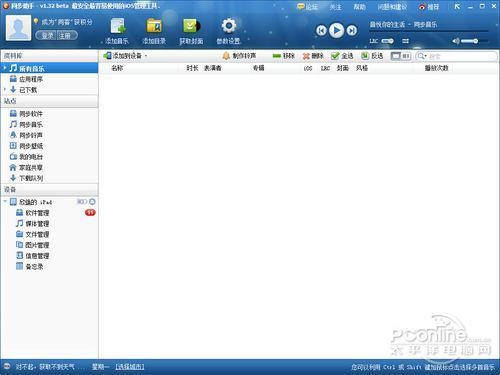The height and width of the screenshot is (375, 500).
Task: Open 媒体管理 under the device
Action: 49,223
